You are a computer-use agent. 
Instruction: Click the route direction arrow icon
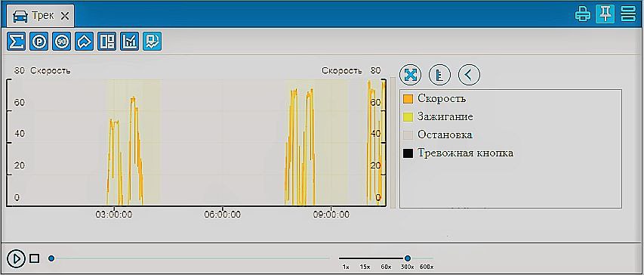point(85,42)
